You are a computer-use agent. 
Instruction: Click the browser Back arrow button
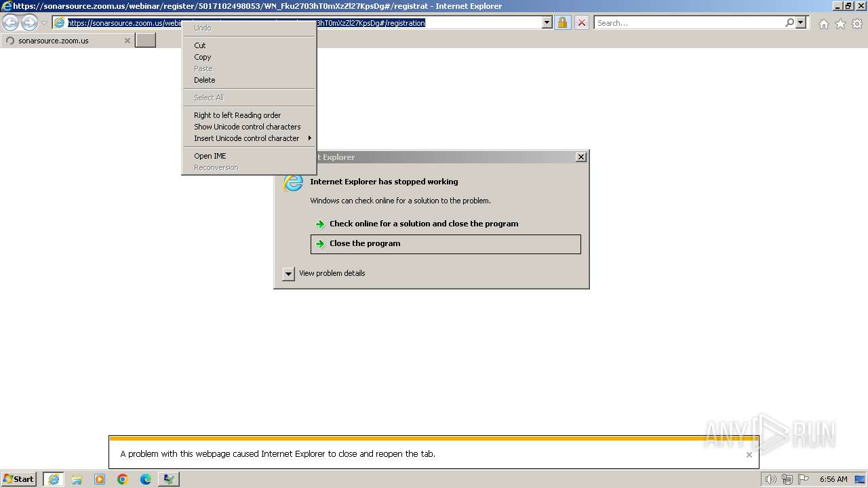(11, 22)
